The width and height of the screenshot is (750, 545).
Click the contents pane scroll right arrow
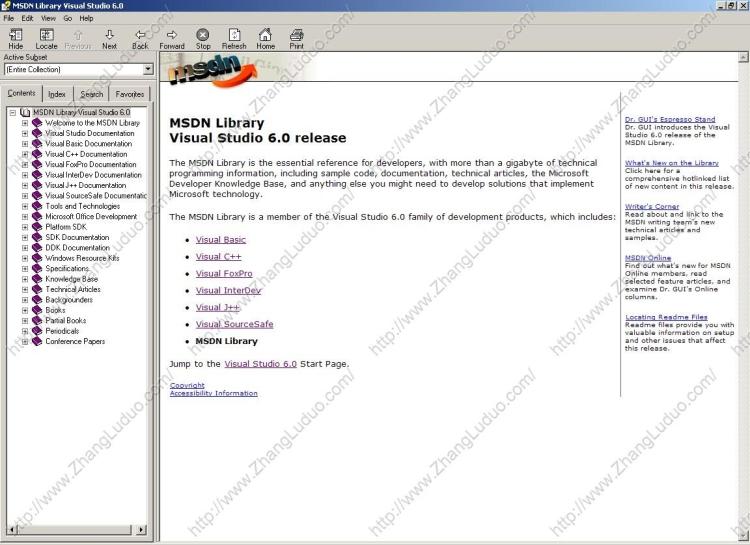point(141,530)
